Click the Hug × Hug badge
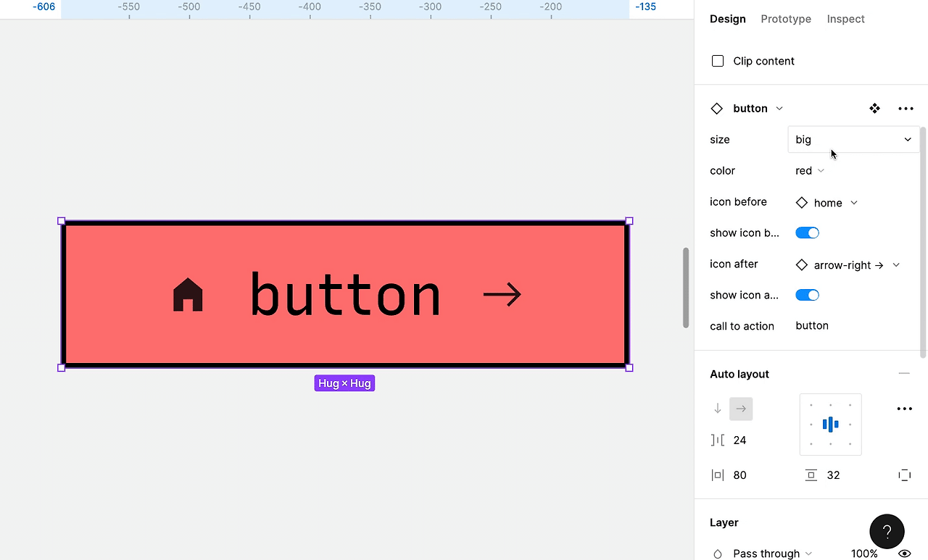Image resolution: width=928 pixels, height=560 pixels. click(x=344, y=383)
